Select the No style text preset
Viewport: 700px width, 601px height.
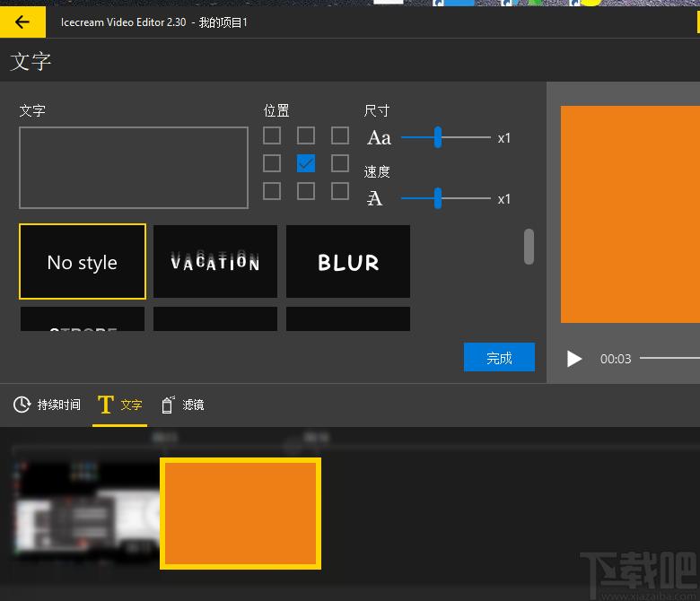click(x=83, y=261)
